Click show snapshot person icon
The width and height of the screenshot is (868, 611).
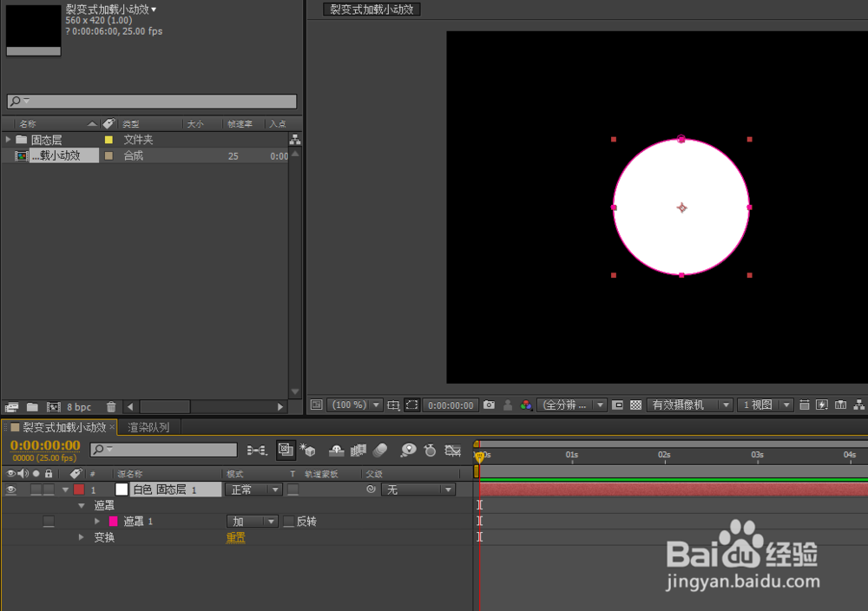(508, 405)
